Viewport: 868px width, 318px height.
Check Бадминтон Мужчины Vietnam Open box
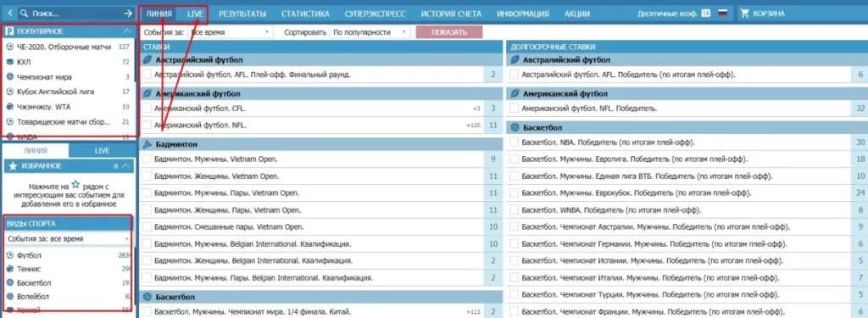[x=147, y=159]
